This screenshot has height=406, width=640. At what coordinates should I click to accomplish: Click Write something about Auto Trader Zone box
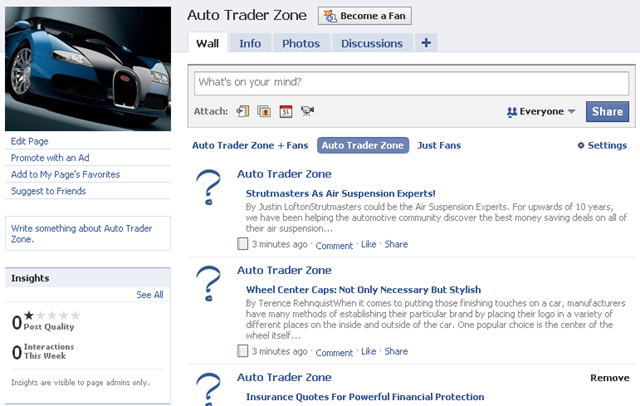(x=88, y=233)
